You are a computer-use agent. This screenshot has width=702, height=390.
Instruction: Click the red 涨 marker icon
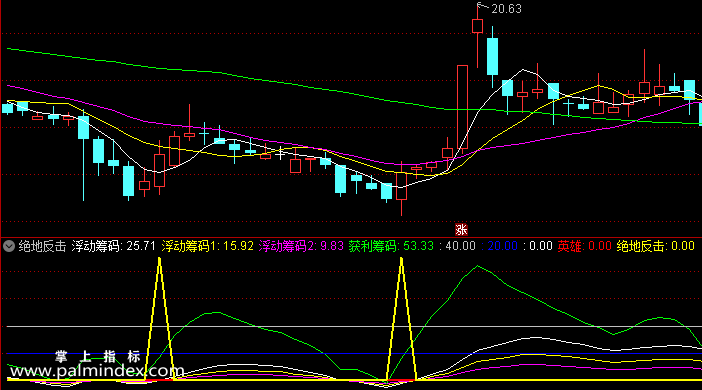pos(461,230)
